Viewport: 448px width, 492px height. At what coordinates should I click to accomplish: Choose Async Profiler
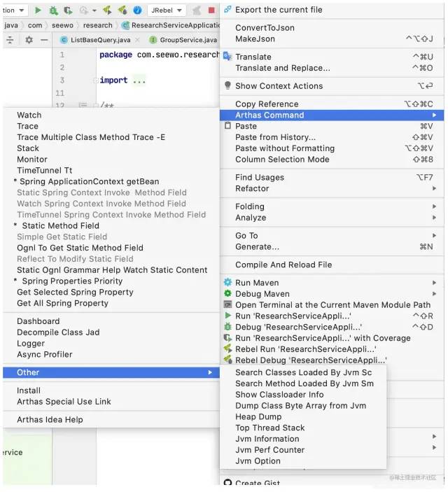click(45, 355)
